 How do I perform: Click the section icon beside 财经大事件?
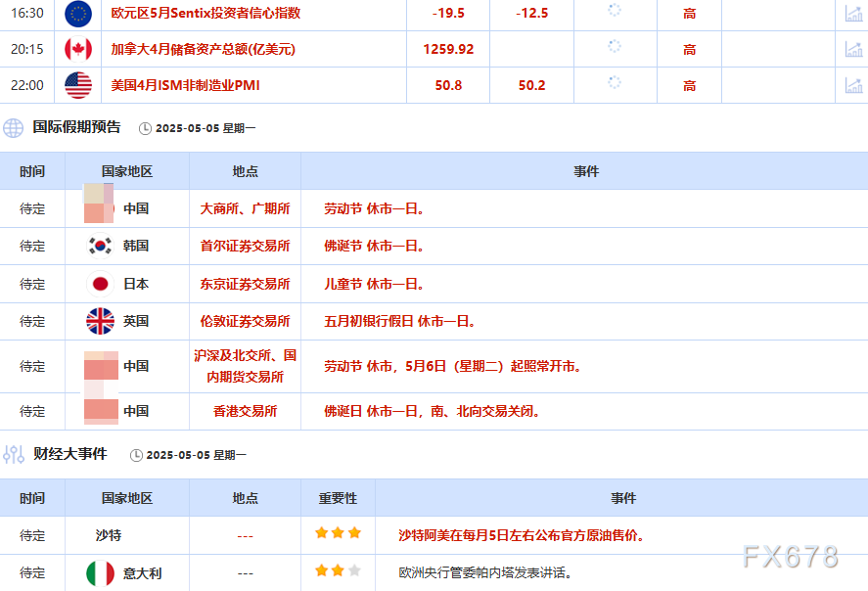tap(12, 454)
